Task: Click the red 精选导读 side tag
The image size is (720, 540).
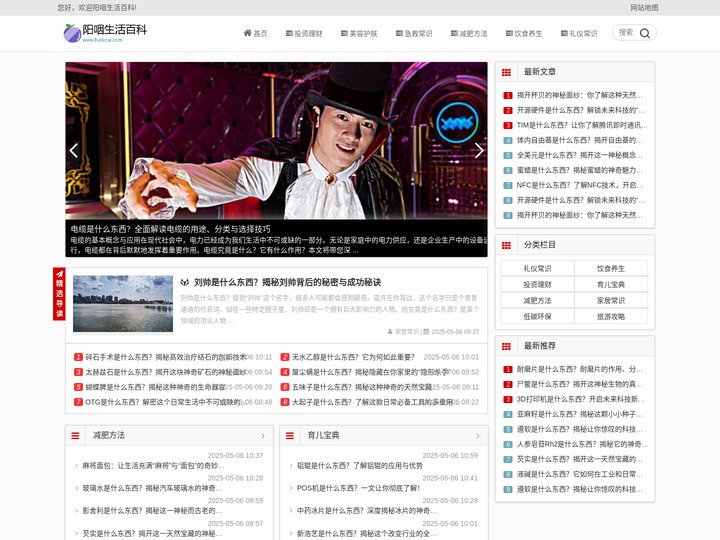Action: click(x=59, y=293)
